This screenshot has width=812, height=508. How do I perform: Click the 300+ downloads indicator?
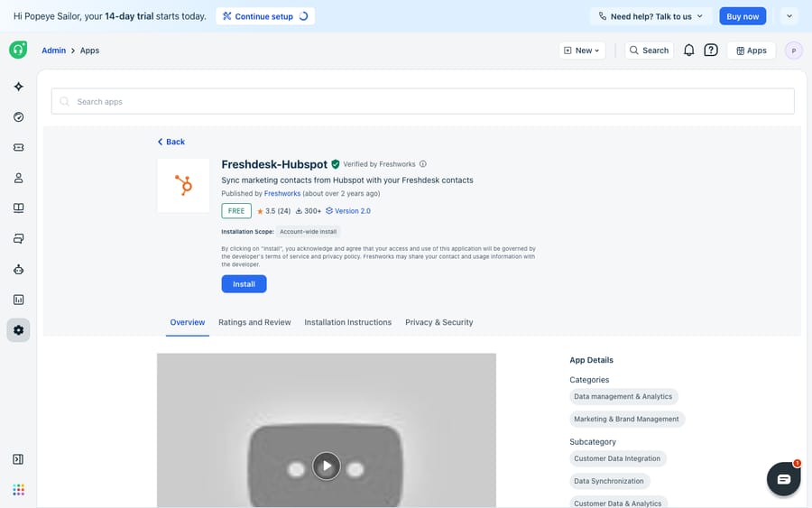(x=309, y=211)
